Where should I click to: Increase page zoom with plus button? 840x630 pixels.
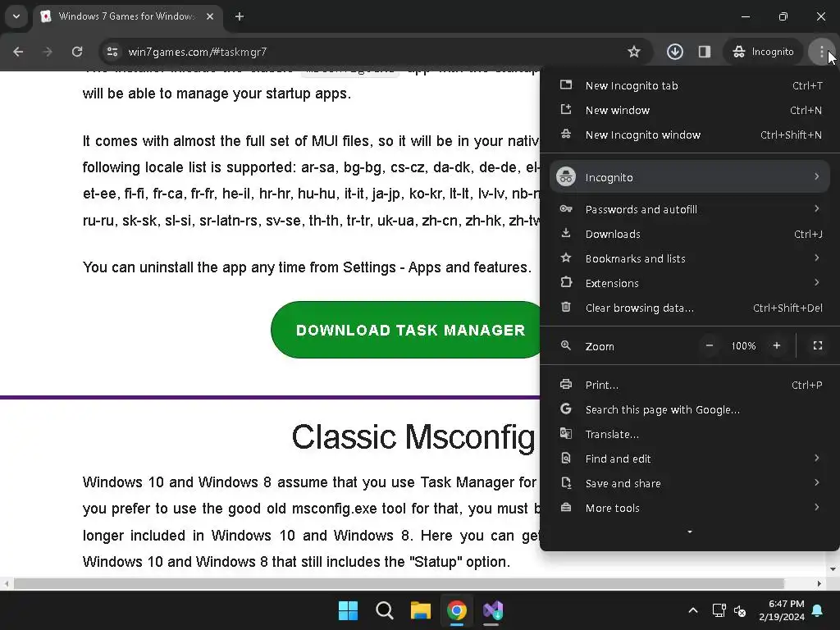point(777,346)
